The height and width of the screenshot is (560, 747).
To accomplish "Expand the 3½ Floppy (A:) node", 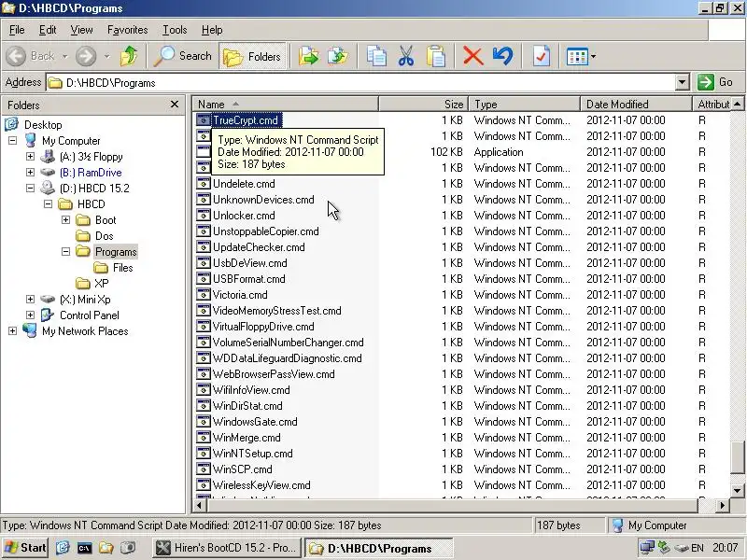I will coord(30,156).
